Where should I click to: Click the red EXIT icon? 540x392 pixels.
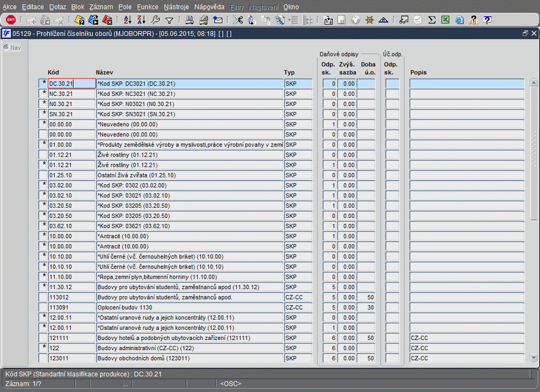click(x=11, y=20)
